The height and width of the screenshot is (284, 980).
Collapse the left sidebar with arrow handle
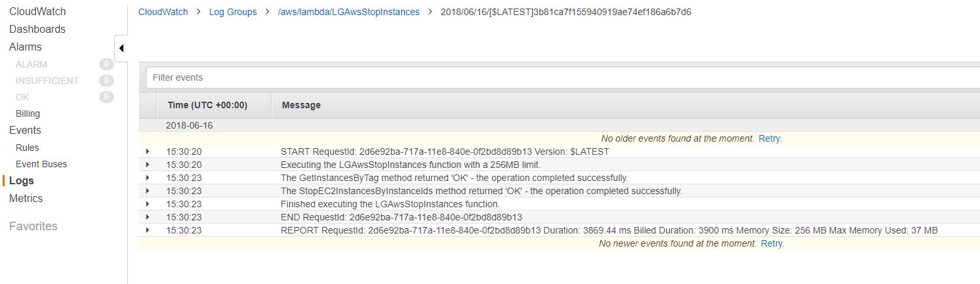coord(121,48)
